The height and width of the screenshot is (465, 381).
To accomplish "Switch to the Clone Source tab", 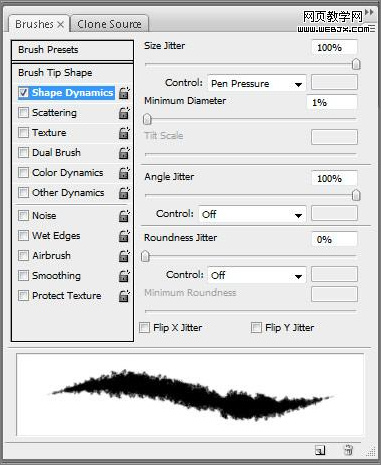I will tap(109, 24).
